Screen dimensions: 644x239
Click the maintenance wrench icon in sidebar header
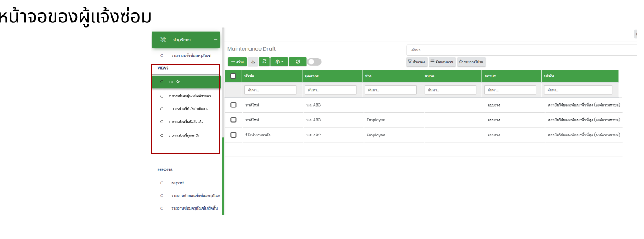(163, 40)
